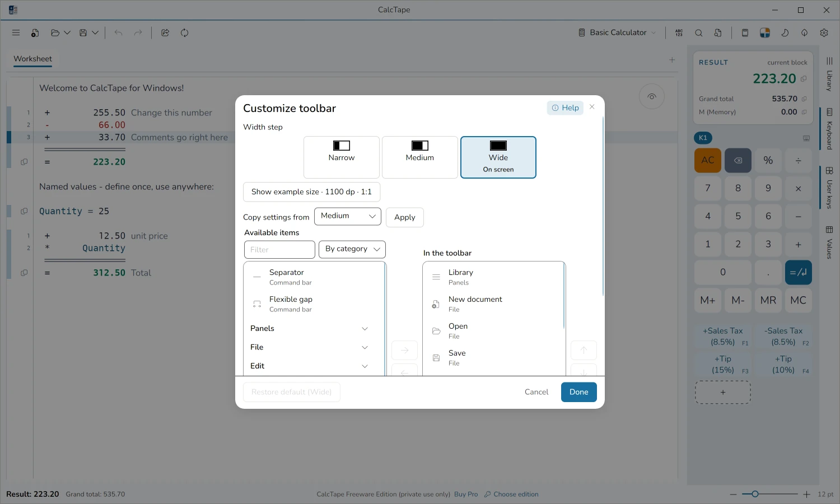Click the new document icon in main toolbar

point(35,32)
